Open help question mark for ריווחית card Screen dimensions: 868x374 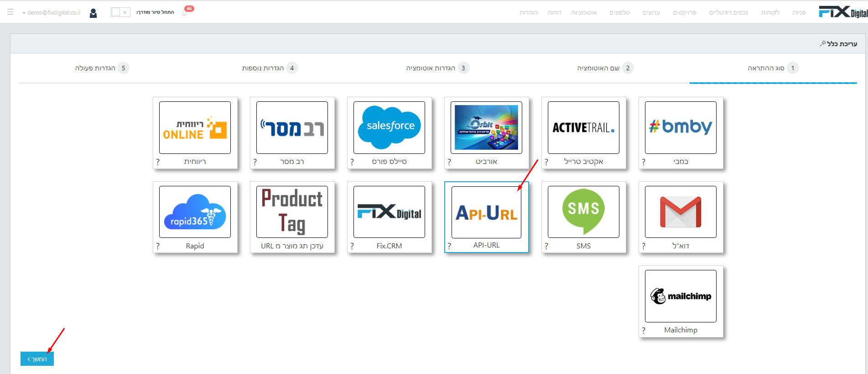pos(158,162)
